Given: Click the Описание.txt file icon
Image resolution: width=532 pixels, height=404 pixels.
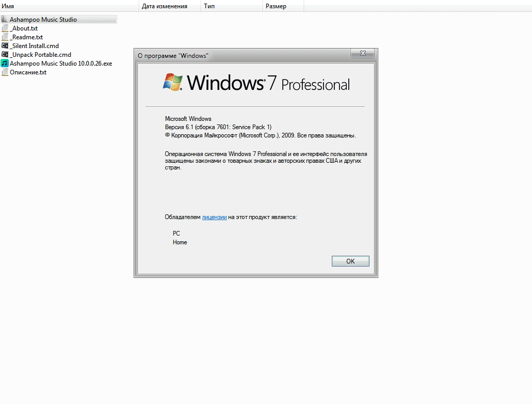Looking at the screenshot, I should (x=5, y=72).
